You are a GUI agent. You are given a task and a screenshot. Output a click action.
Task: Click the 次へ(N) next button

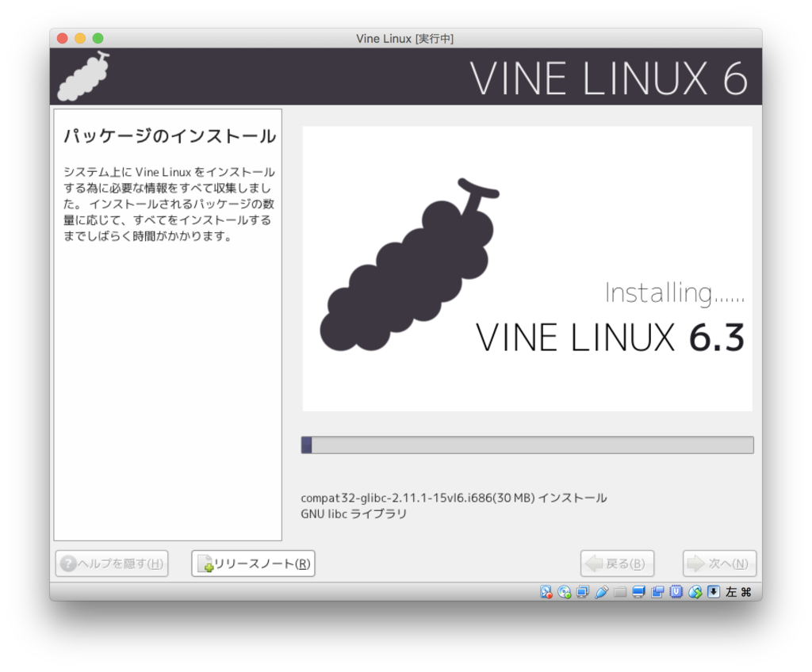pyautogui.click(x=719, y=563)
